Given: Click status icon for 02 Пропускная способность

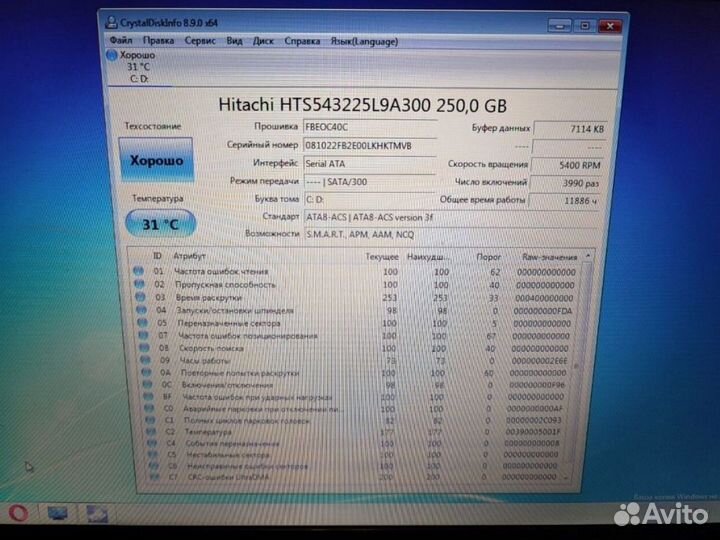Looking at the screenshot, I should coord(139,284).
